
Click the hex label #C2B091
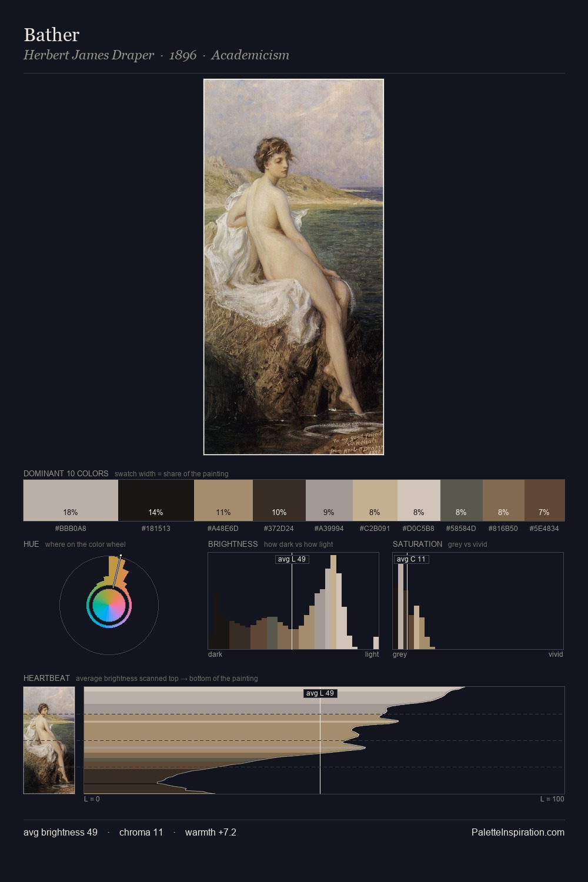click(x=375, y=529)
